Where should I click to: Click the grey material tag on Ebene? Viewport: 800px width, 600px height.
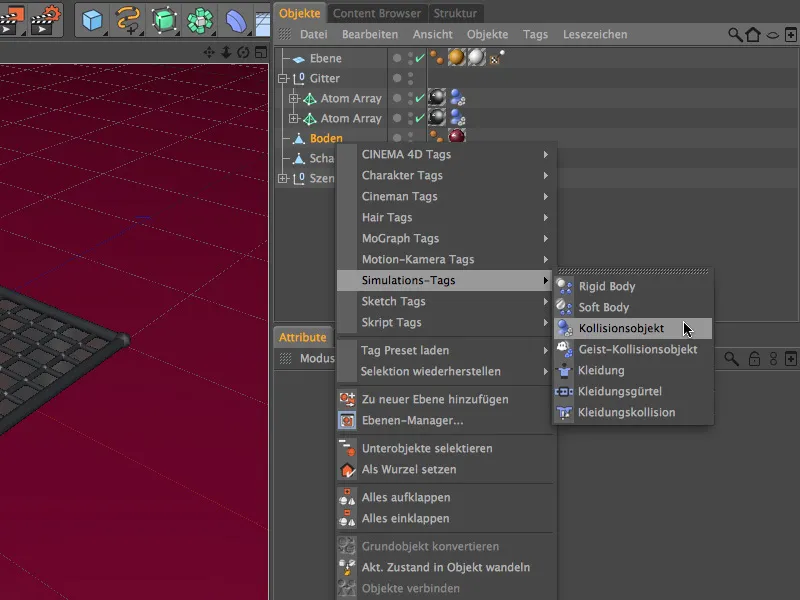[x=477, y=58]
